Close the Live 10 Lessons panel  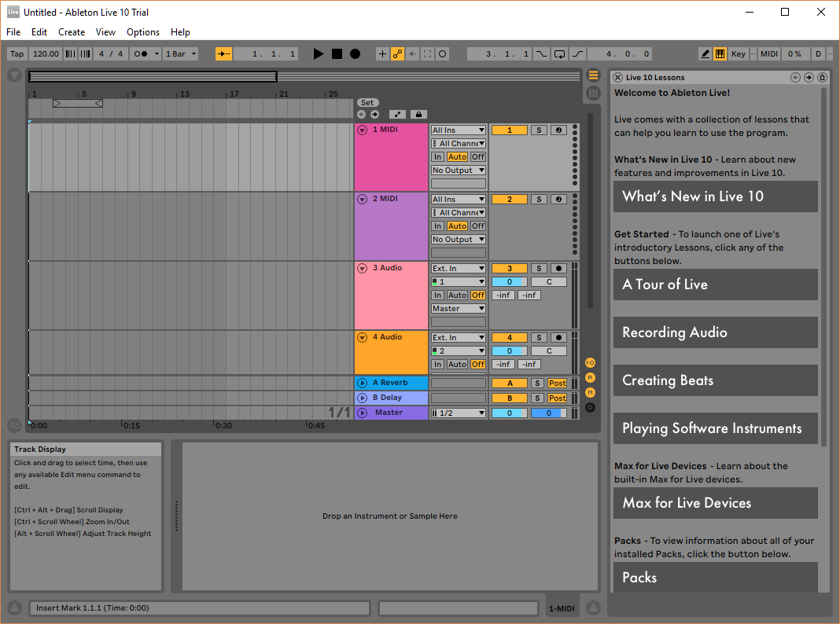coord(617,78)
